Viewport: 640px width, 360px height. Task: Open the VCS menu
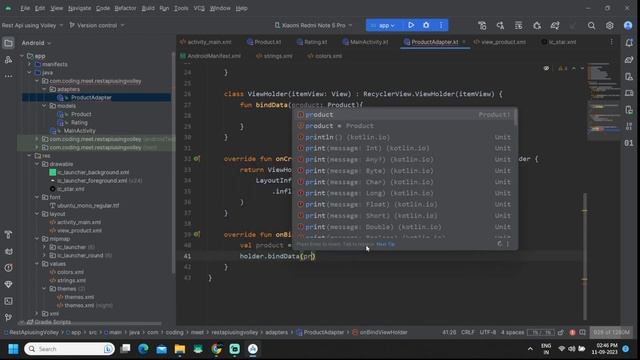(199, 8)
